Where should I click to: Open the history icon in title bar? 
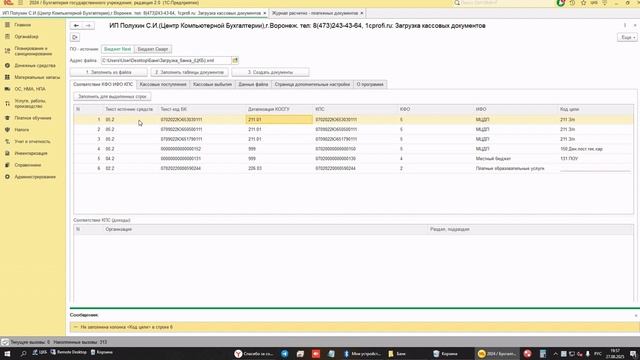(572, 3)
